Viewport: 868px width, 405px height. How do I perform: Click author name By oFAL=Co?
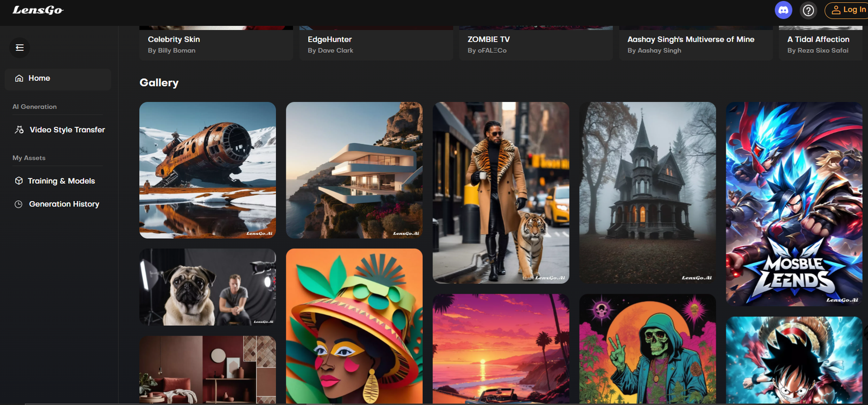[x=487, y=50]
